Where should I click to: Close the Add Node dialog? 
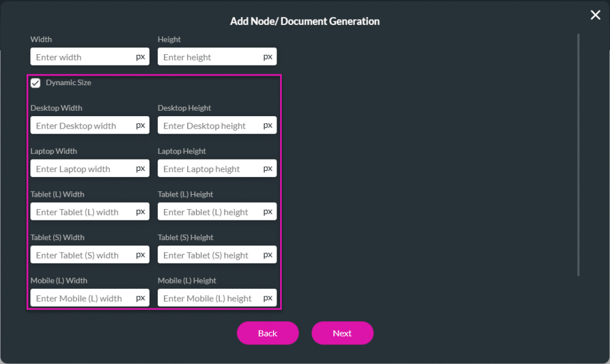pyautogui.click(x=595, y=15)
